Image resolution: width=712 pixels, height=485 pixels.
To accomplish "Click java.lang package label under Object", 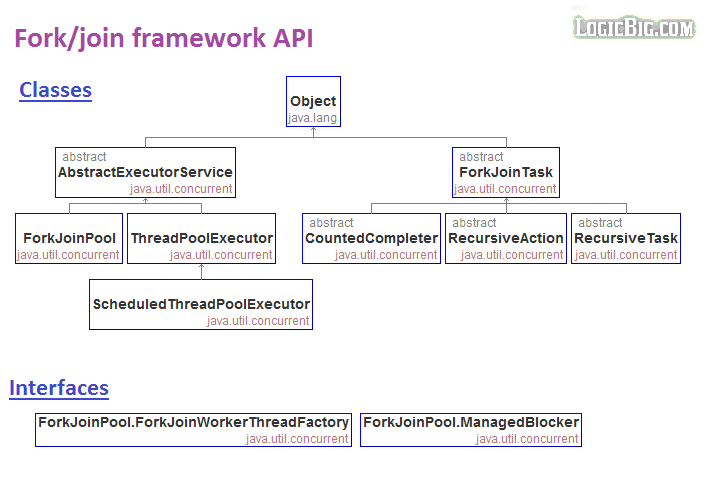I will tap(313, 118).
